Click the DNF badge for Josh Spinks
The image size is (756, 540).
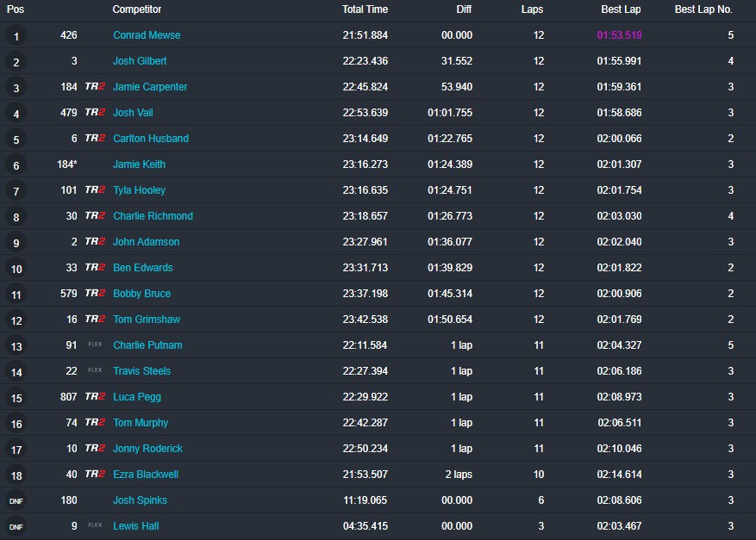point(16,501)
